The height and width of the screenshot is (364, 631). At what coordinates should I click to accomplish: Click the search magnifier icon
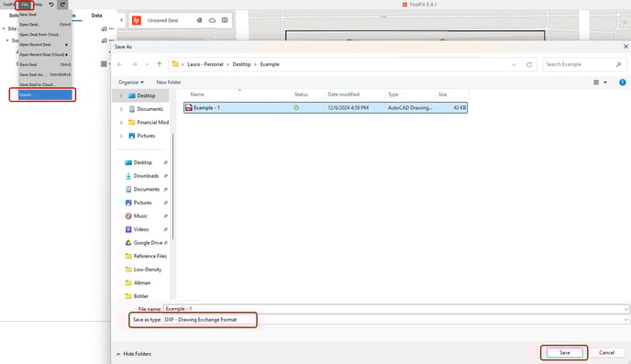[618, 64]
